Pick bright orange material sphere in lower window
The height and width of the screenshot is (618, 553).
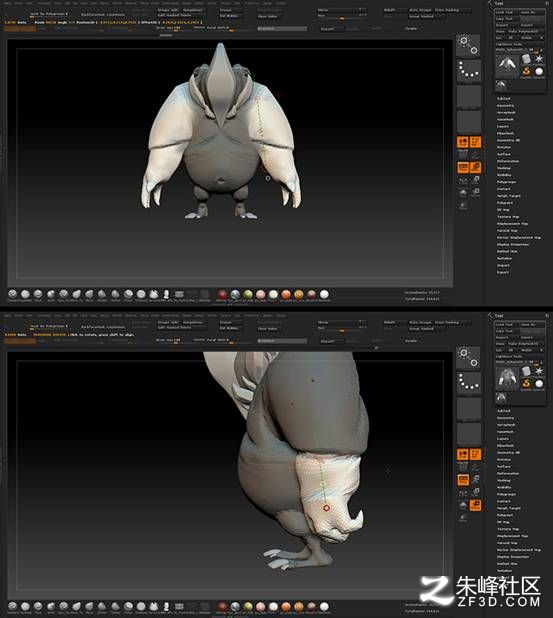pos(286,607)
